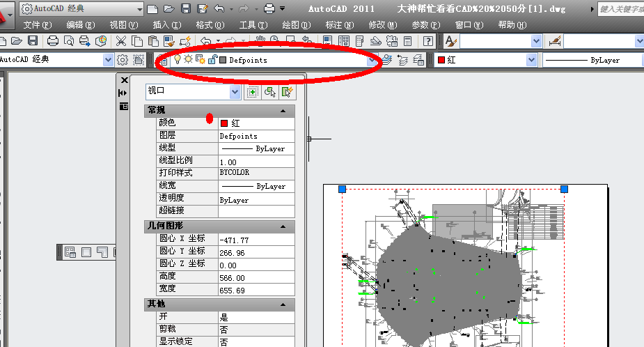Open the 视口 object type dropdown
Image resolution: width=644 pixels, height=347 pixels.
(235, 92)
